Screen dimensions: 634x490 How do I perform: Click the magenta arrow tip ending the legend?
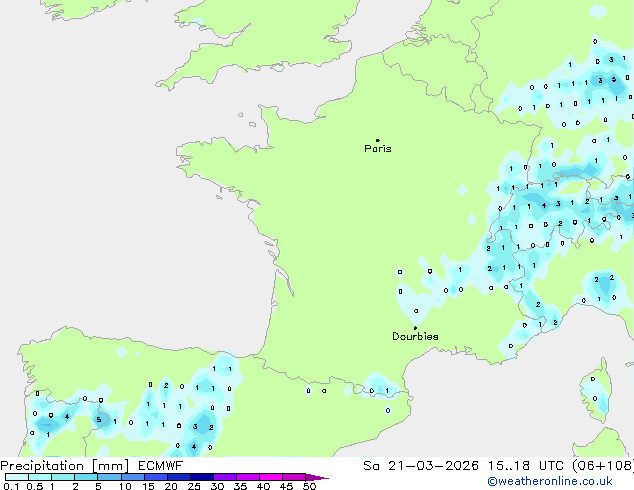point(324,478)
